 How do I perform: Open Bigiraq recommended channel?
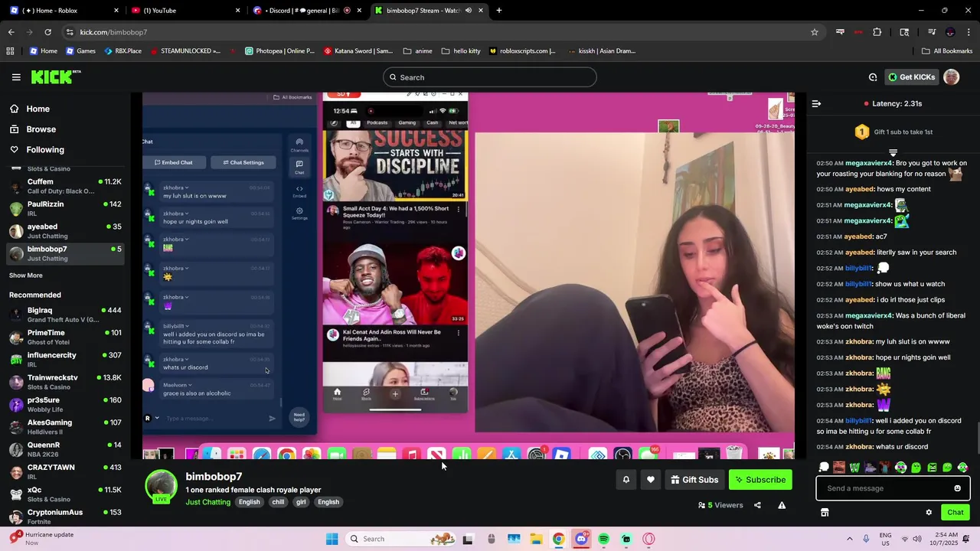point(65,315)
